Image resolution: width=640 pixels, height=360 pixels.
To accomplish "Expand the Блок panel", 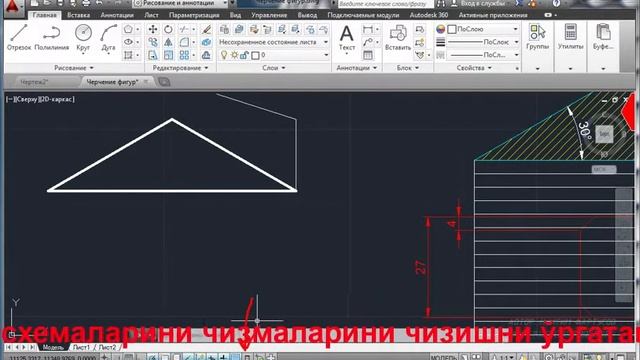I will click(x=408, y=68).
